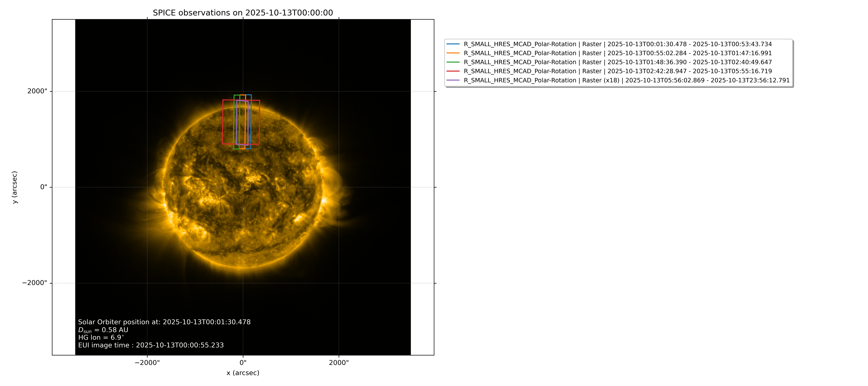Select the Raster (x18) legend entry text

point(627,80)
